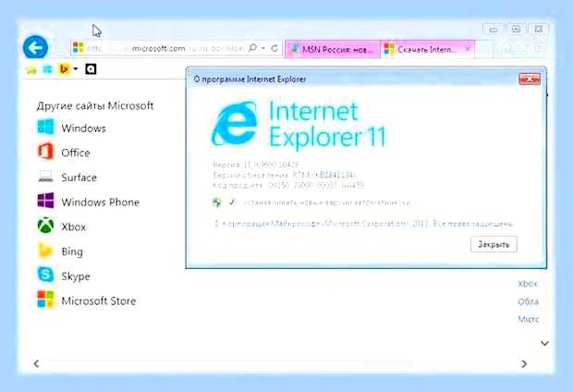Image resolution: width=573 pixels, height=392 pixels.
Task: Click the Skype logo icon
Action: (45, 275)
